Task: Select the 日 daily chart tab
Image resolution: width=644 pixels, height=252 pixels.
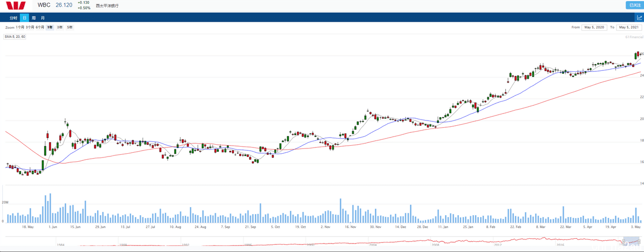Action: [24, 18]
